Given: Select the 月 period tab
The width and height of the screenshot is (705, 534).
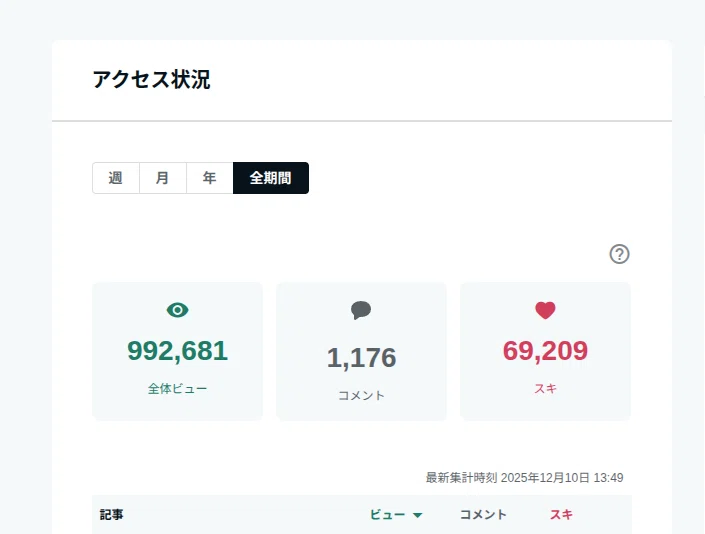Looking at the screenshot, I should [163, 178].
